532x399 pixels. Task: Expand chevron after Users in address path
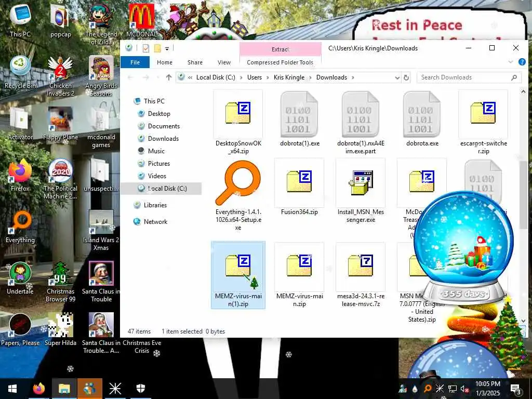click(x=268, y=77)
